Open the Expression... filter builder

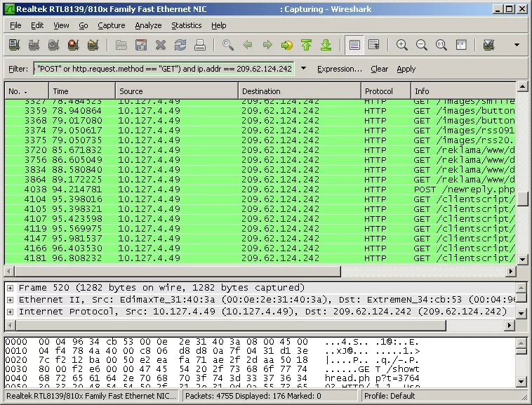[340, 69]
